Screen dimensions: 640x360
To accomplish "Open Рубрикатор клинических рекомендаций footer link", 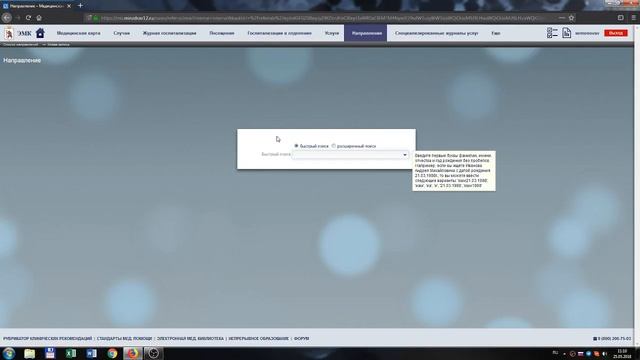I will click(x=48, y=338).
